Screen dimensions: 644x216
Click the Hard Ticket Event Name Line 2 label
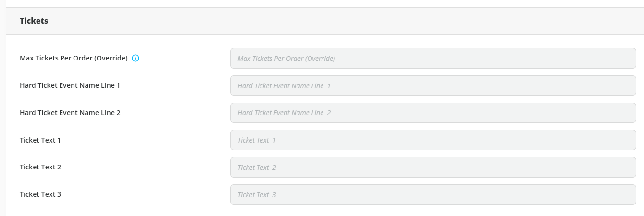pyautogui.click(x=70, y=113)
